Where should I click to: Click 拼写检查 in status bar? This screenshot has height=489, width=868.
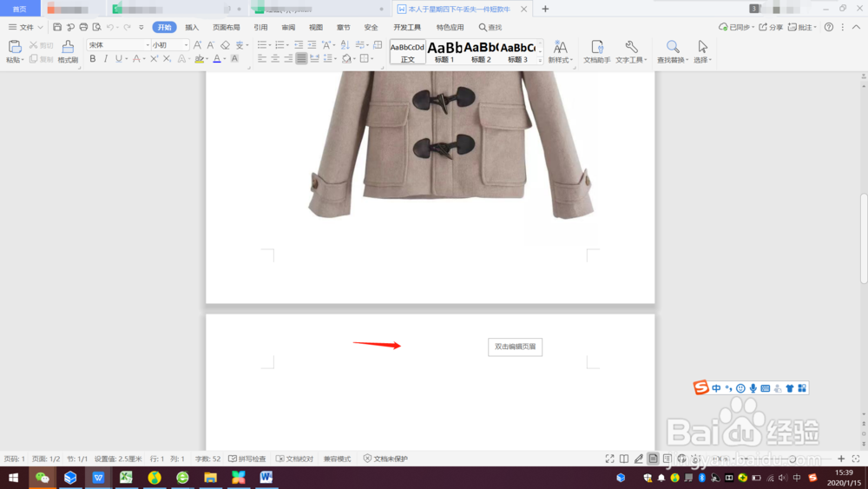point(247,459)
